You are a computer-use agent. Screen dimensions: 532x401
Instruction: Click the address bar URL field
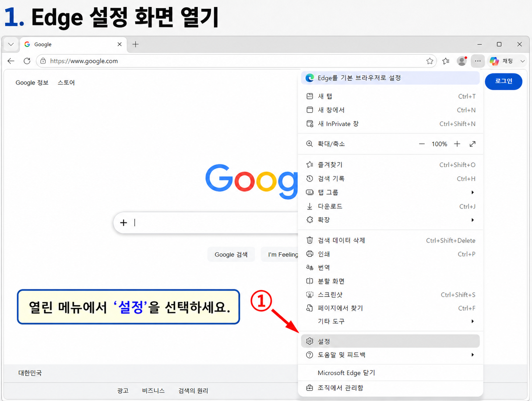click(236, 61)
